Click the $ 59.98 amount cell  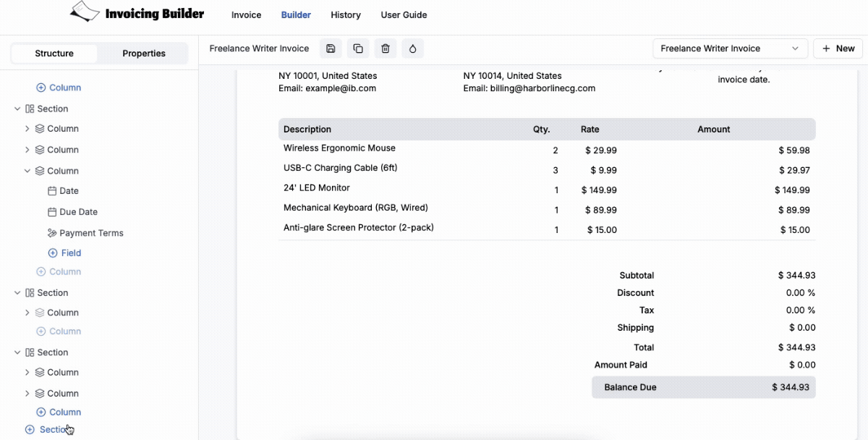click(794, 151)
